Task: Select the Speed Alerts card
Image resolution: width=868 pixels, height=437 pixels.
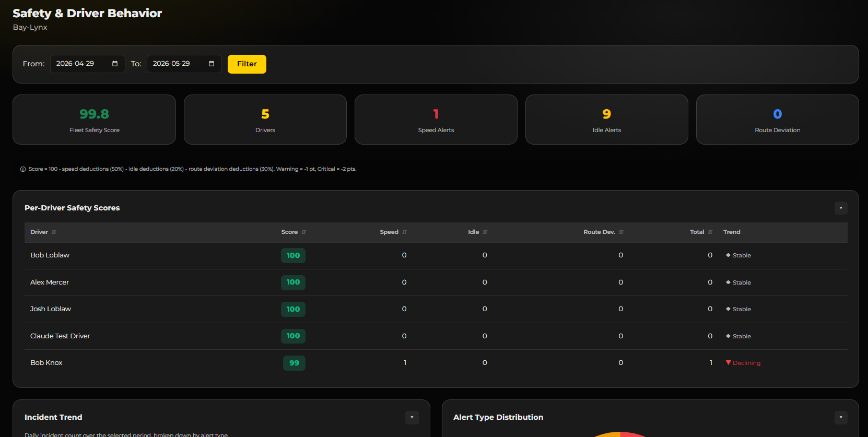Action: tap(436, 120)
